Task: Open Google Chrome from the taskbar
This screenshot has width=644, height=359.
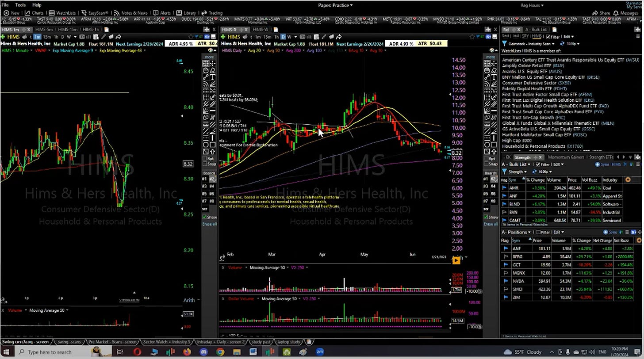Action: (x=220, y=352)
